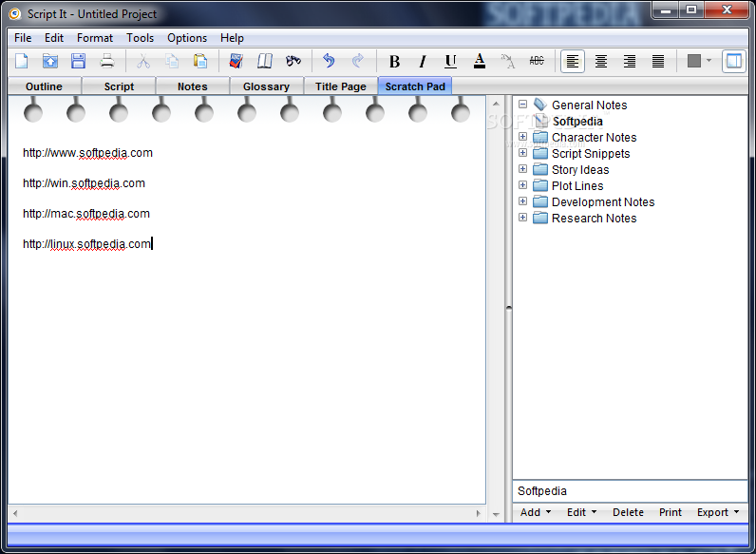
Task: Click the Redo arrow icon
Action: pyautogui.click(x=358, y=61)
